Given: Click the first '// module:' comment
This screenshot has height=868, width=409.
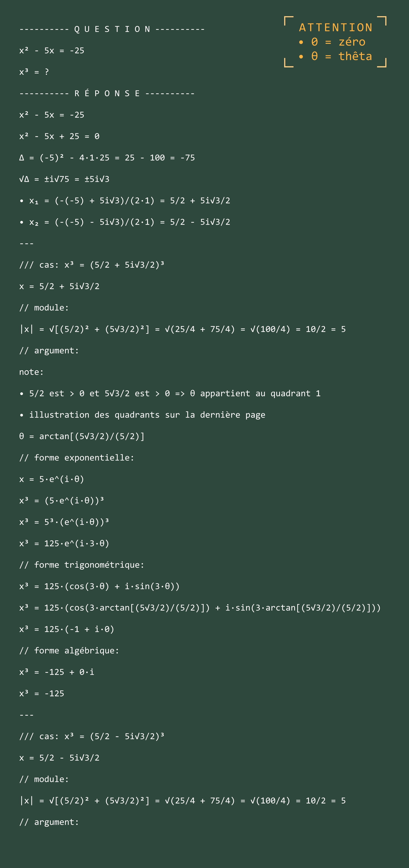Looking at the screenshot, I should 44,308.
